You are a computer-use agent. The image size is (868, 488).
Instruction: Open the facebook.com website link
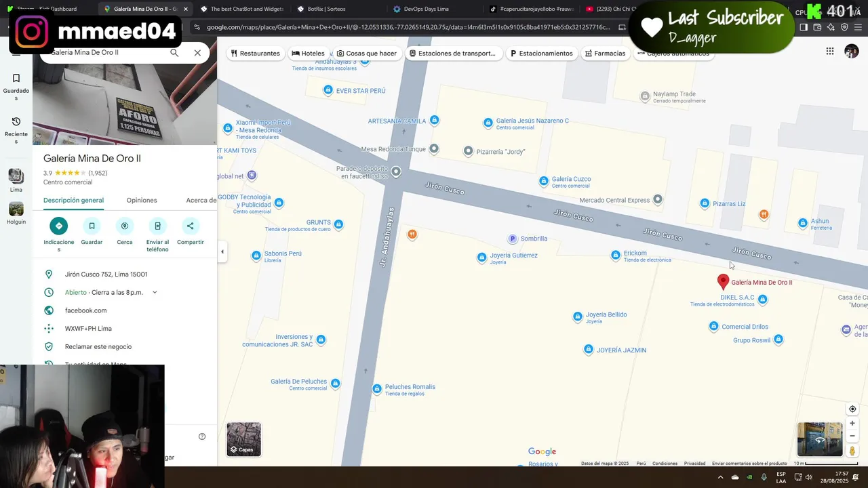85,310
